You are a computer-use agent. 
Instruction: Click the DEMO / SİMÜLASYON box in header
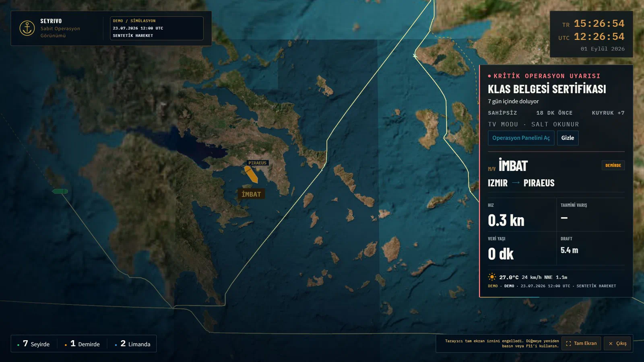point(157,28)
